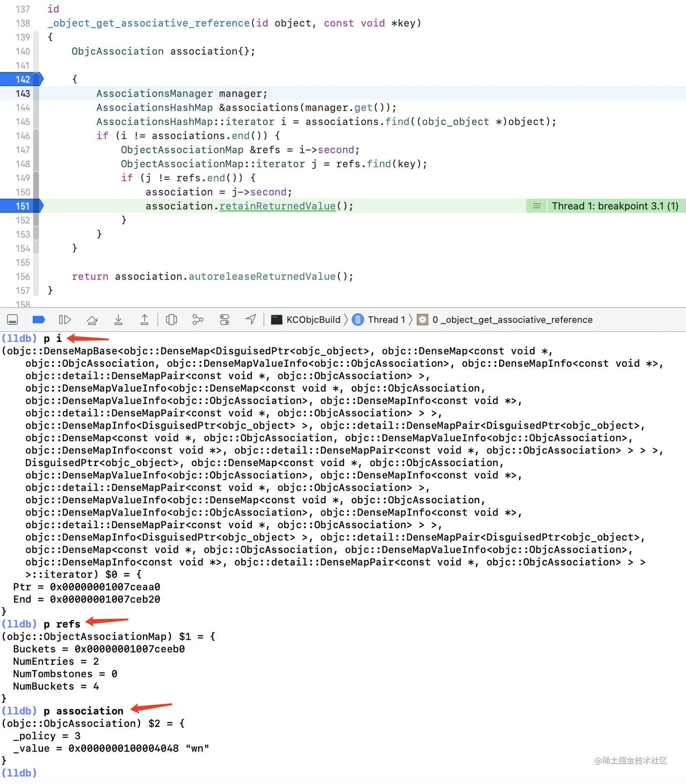Hide the debug area with the panel icon

pos(13,320)
